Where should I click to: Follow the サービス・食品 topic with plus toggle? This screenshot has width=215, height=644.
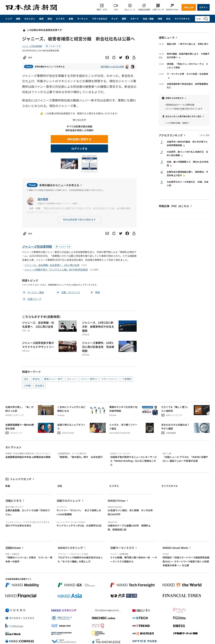pyautogui.click(x=24, y=292)
